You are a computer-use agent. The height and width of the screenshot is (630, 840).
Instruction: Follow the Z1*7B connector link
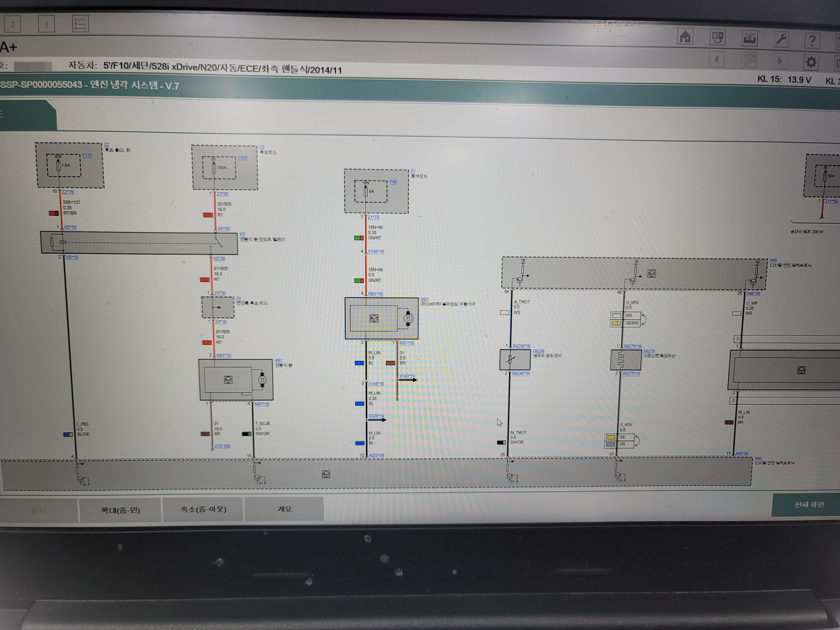tap(373, 218)
